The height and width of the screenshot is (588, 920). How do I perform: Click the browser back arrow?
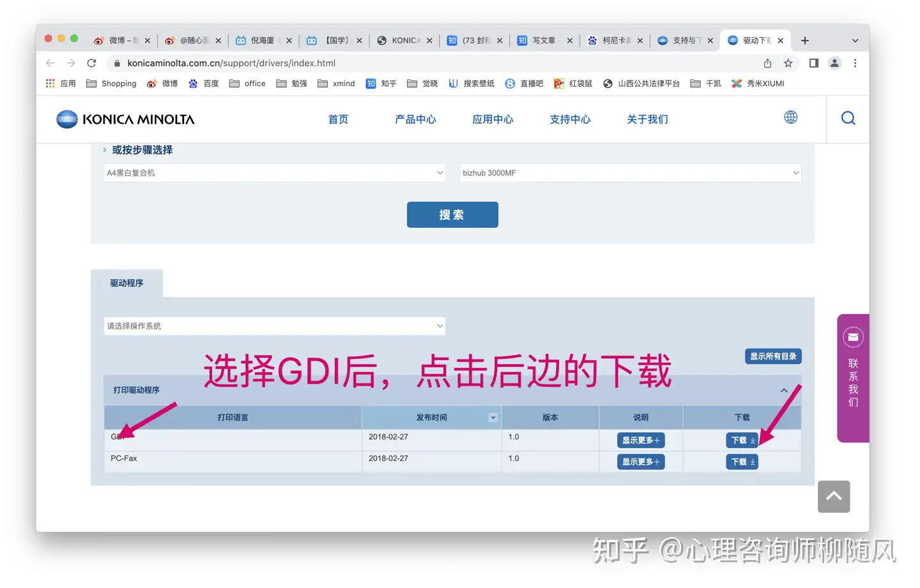point(50,63)
